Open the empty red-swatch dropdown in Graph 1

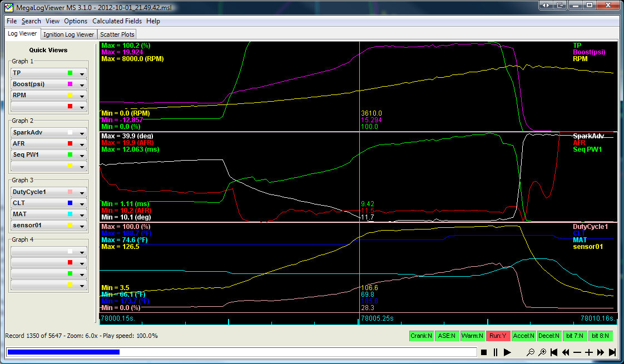point(48,106)
